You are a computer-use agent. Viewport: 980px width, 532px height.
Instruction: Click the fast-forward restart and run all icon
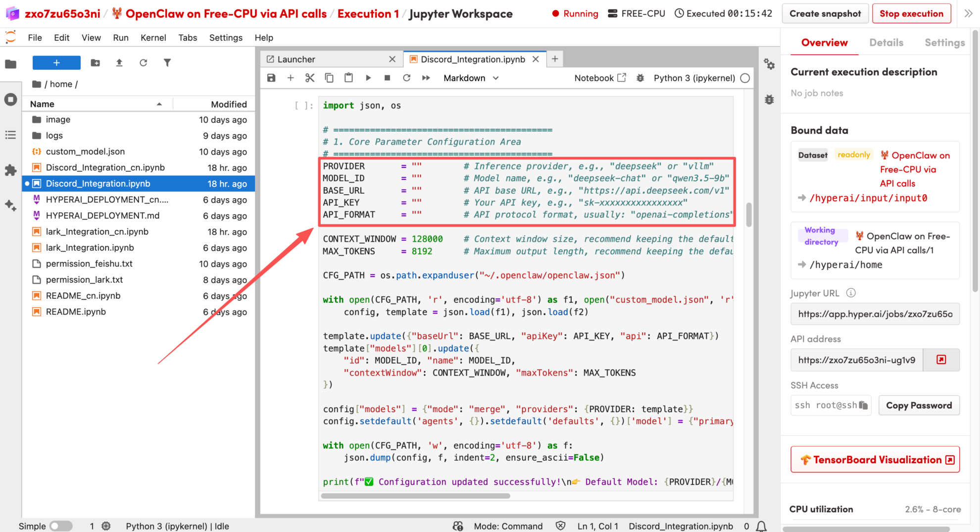point(426,78)
